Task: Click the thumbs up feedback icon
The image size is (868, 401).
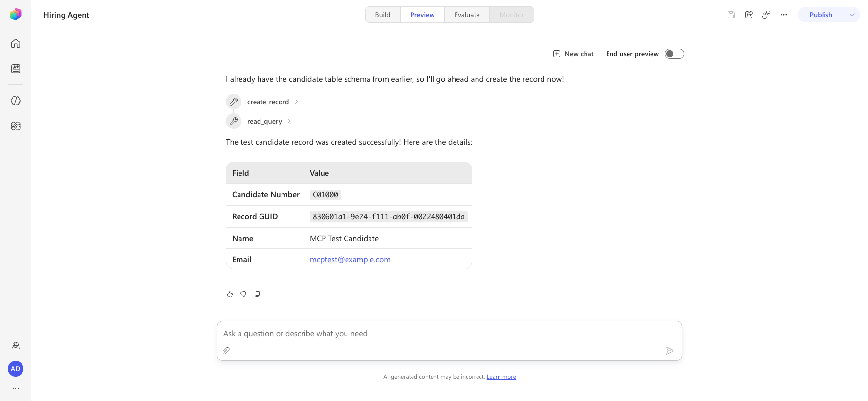Action: (x=230, y=294)
